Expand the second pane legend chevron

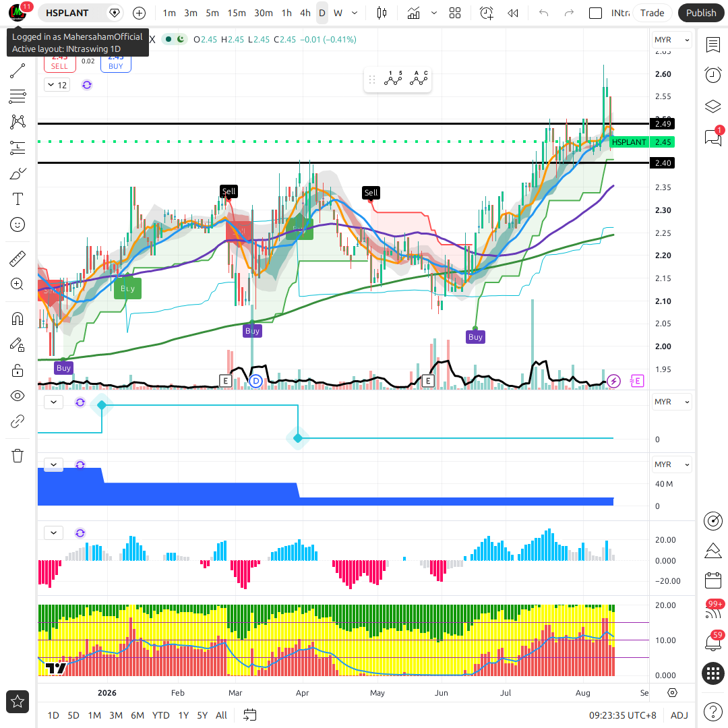[x=53, y=402]
